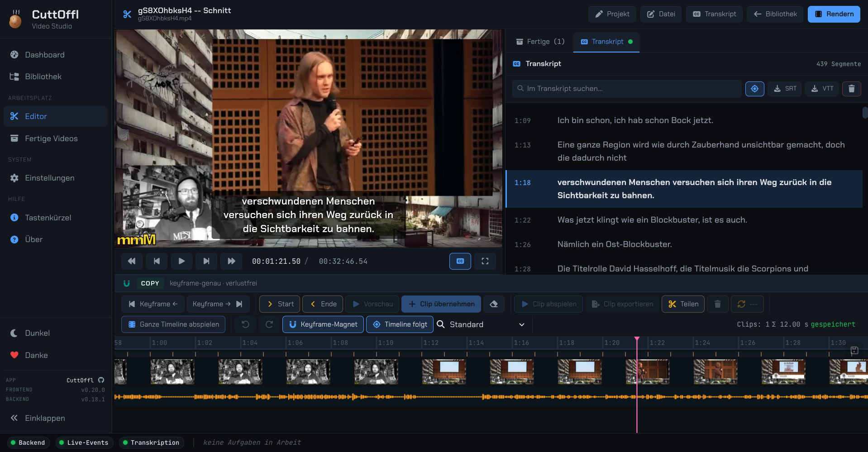Viewport: 868px width, 452px height.
Task: Split the clip with Teilen
Action: [683, 304]
